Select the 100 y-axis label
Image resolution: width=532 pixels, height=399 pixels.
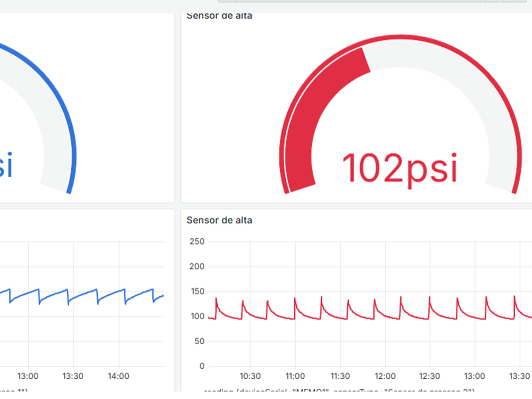(x=197, y=316)
